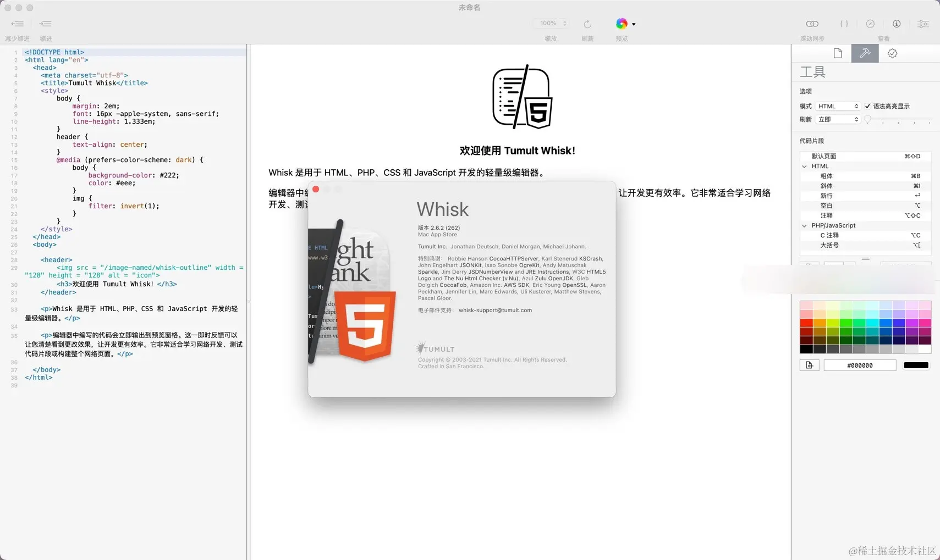
Task: Select the 默认页面 snippet row
Action: [x=865, y=156]
